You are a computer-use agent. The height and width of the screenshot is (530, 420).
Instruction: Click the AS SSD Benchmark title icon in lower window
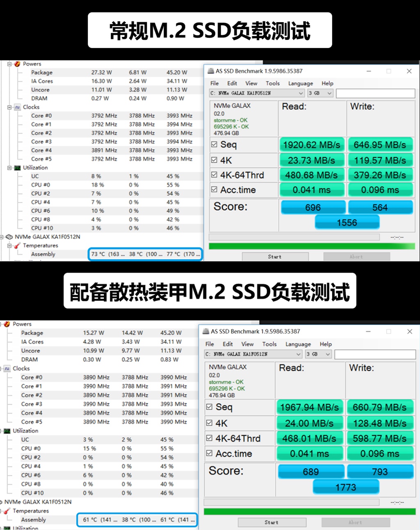point(205,331)
